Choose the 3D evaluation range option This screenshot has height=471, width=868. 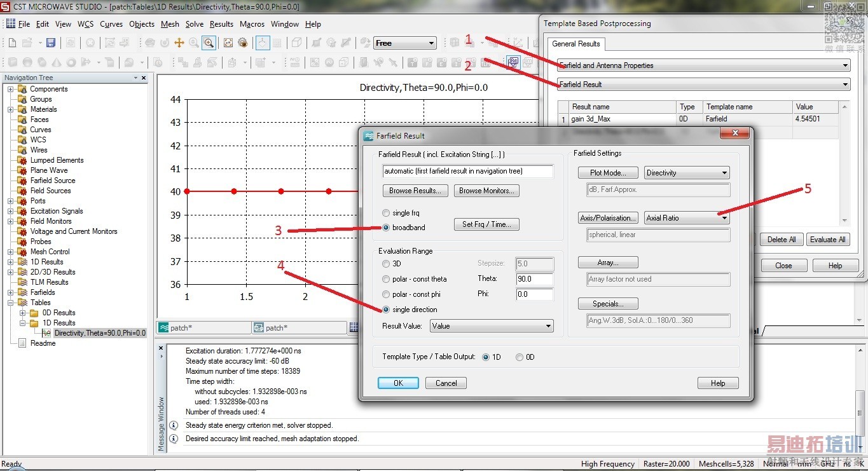386,264
